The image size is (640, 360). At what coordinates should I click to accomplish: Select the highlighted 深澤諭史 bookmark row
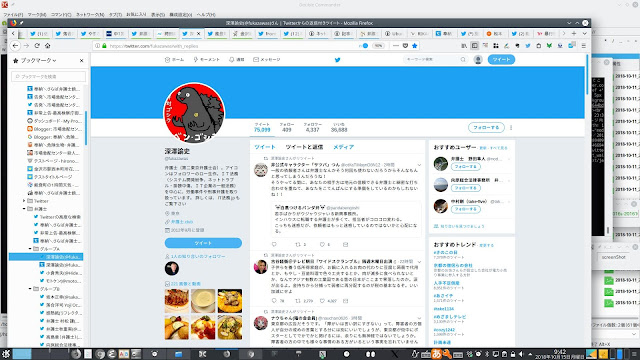click(46, 257)
